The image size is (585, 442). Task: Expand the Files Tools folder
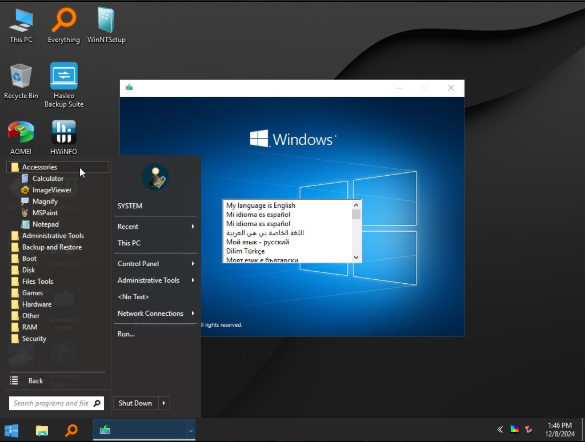32,281
